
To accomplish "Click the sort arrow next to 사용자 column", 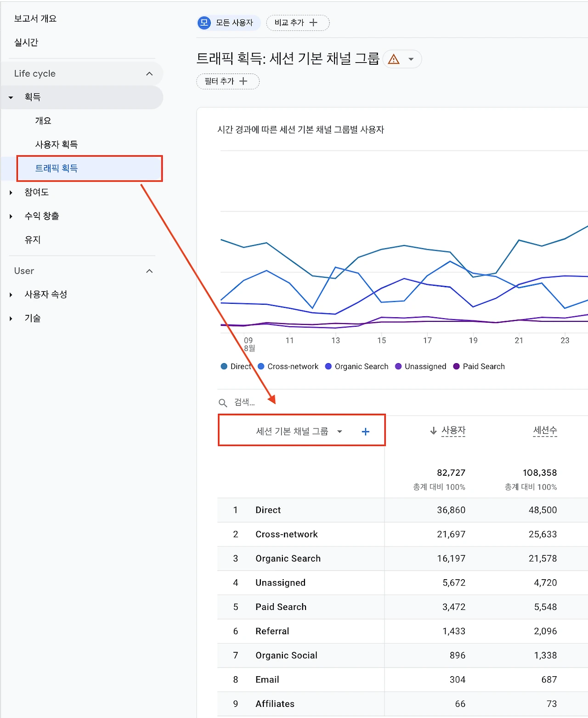I will tap(433, 431).
